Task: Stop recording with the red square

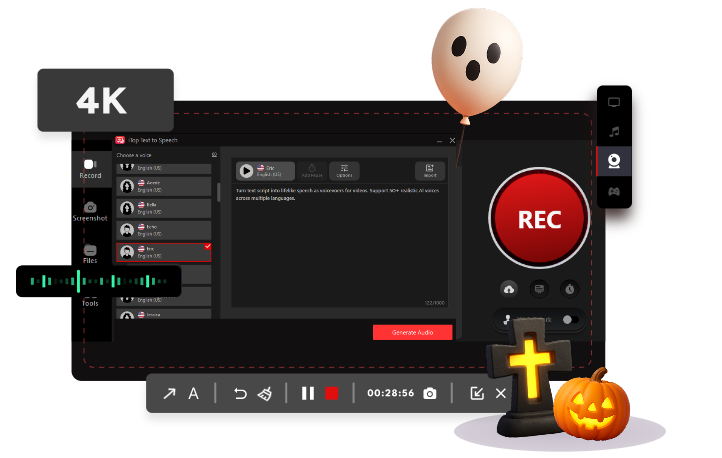Action: click(x=332, y=394)
